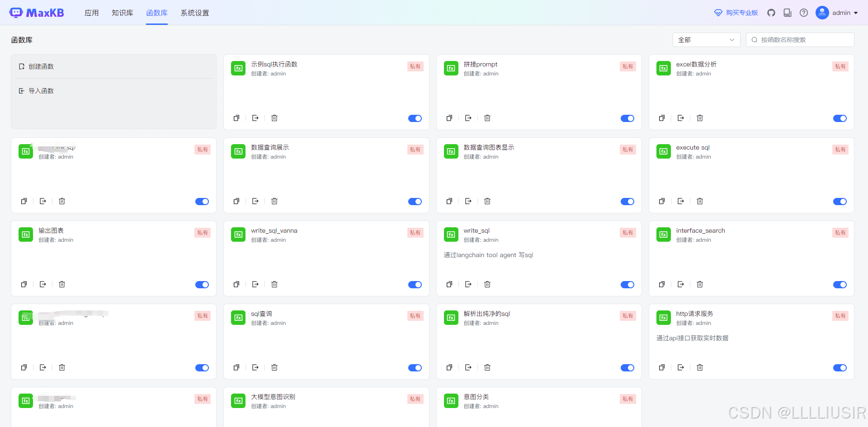
Task: Toggle off 数据查询图表显示 function
Action: pyautogui.click(x=627, y=202)
